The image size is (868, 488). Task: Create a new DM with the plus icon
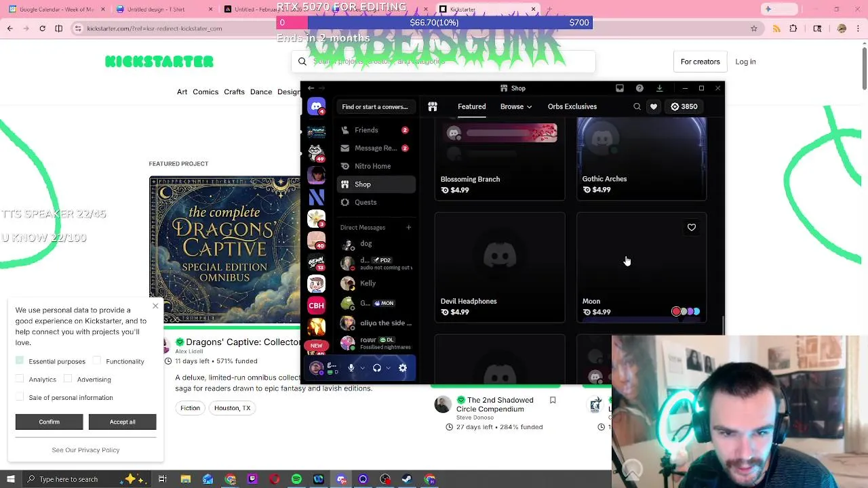408,228
